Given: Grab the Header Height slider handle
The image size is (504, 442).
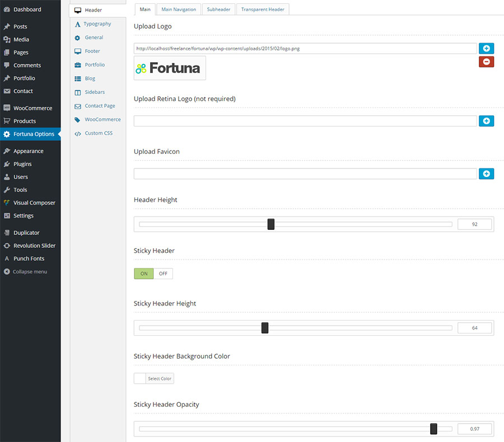Looking at the screenshot, I should [271, 224].
